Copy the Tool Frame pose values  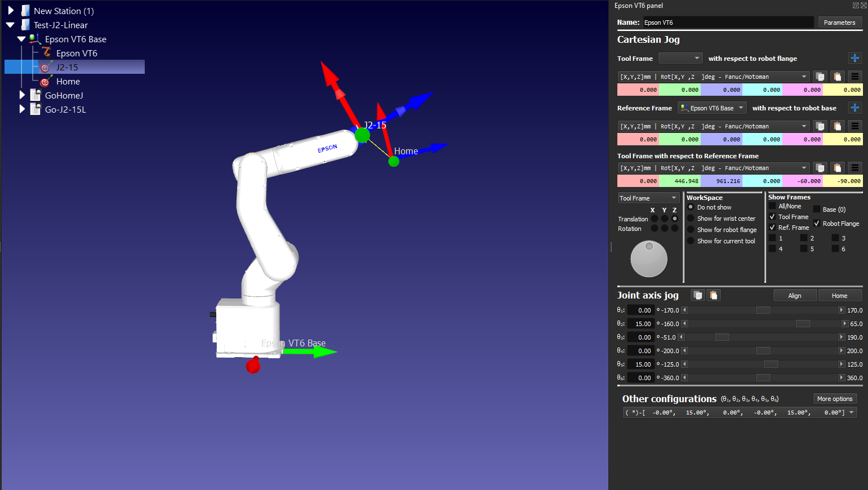tap(820, 77)
